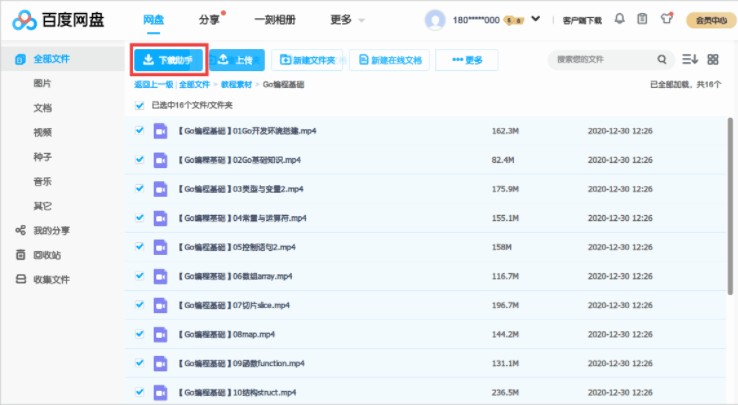Click the video icon of 08map.mp4
The height and width of the screenshot is (405, 738).
coord(160,334)
